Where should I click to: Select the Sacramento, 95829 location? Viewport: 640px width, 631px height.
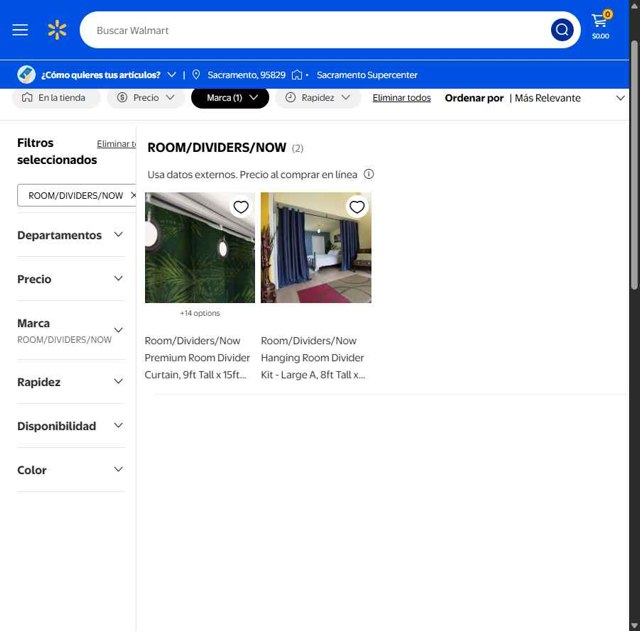click(x=246, y=75)
